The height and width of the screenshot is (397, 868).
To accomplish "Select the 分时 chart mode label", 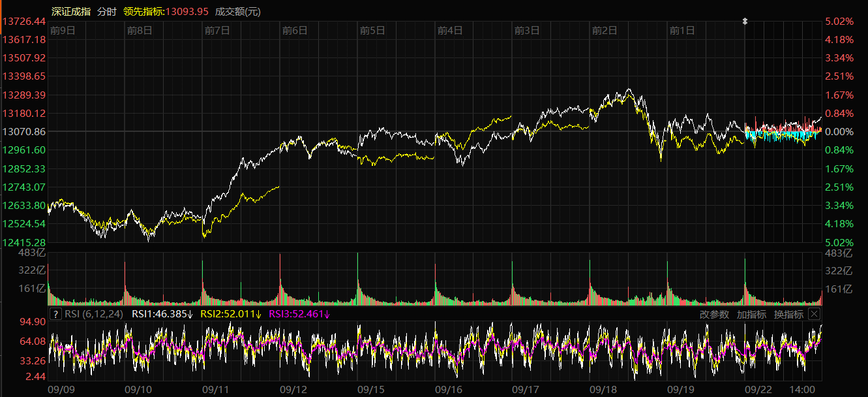I will [108, 11].
